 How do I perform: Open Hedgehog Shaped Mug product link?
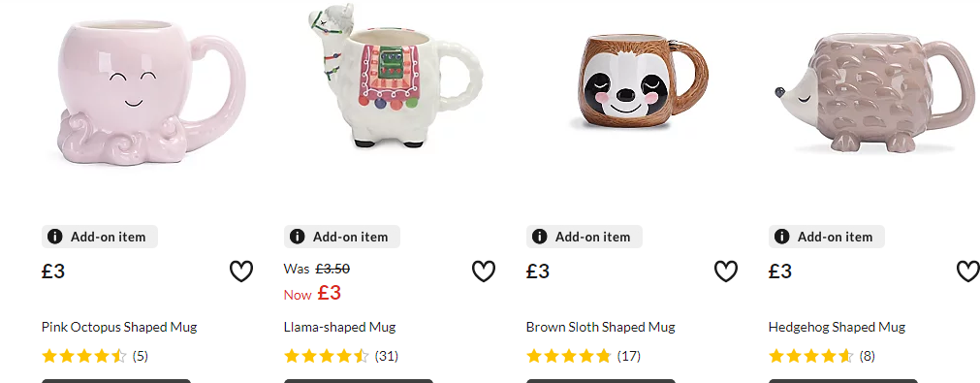tap(837, 327)
